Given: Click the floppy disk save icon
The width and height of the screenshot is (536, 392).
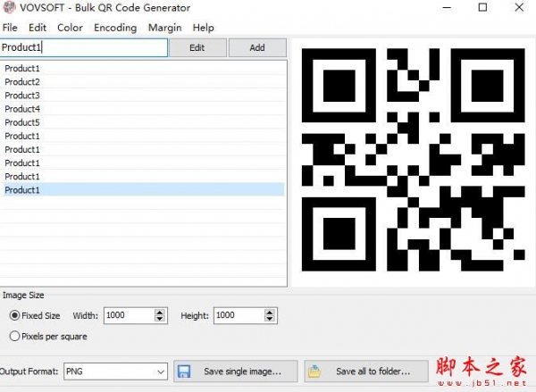Looking at the screenshot, I should pyautogui.click(x=184, y=371).
